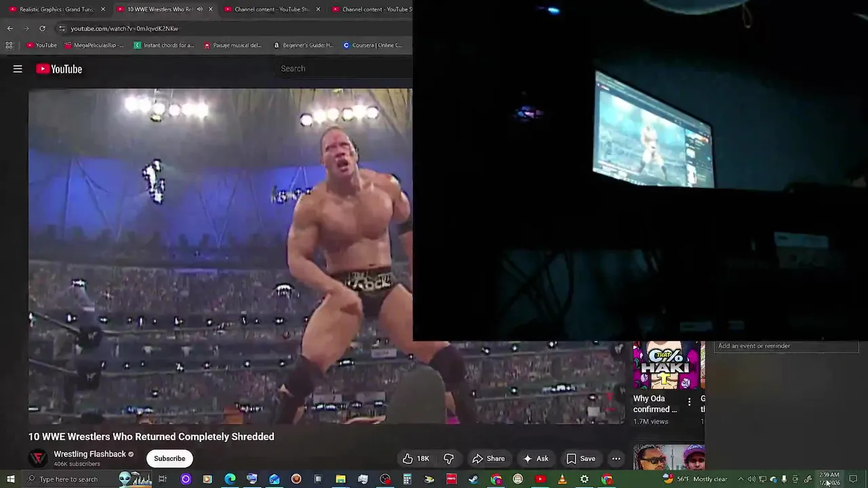The image size is (868, 488).
Task: Close the Realistic Graphics tab
Action: coord(103,9)
